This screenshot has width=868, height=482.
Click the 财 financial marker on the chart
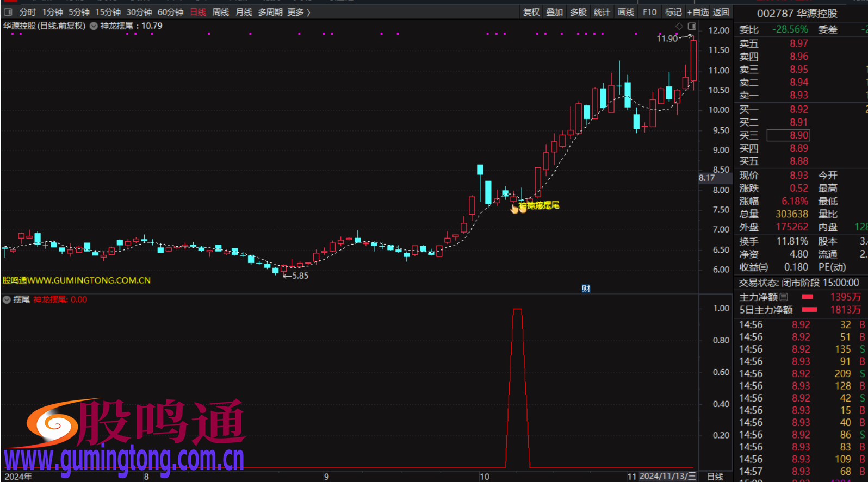point(586,289)
